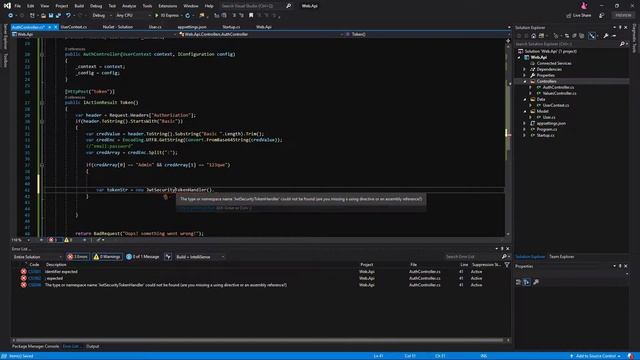The width and height of the screenshot is (640, 360).
Task: Open the Debug menu
Action: (96, 6)
